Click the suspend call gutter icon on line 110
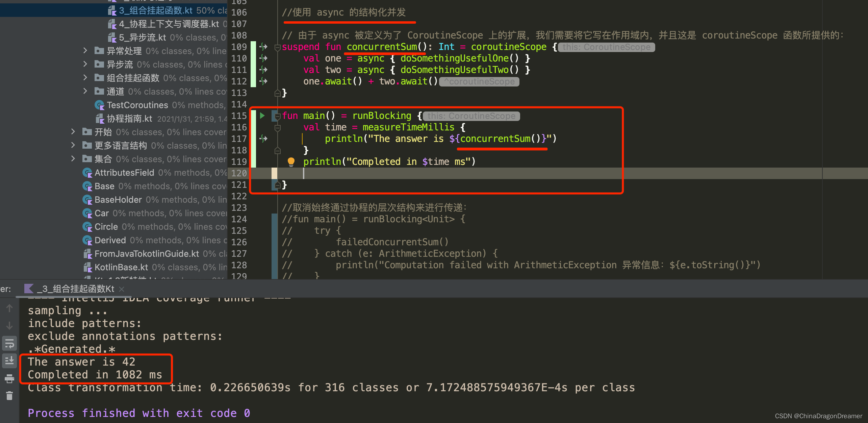Image resolution: width=868 pixels, height=423 pixels. coord(263,58)
